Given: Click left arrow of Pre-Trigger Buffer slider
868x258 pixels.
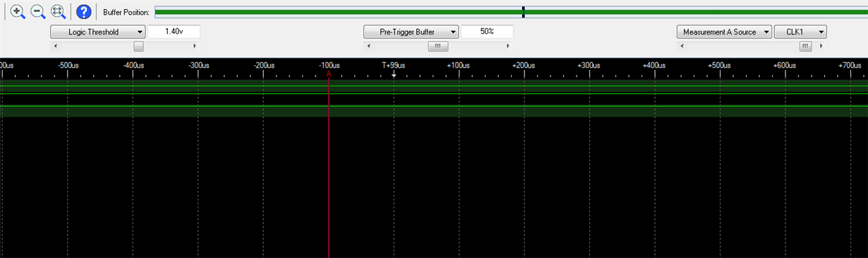Looking at the screenshot, I should tap(368, 47).
